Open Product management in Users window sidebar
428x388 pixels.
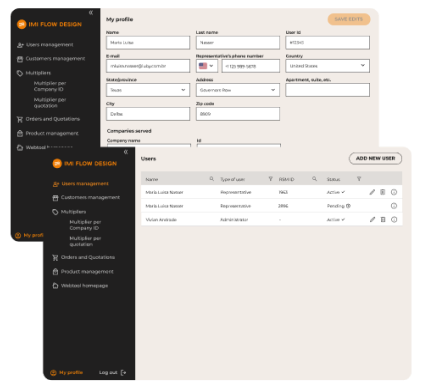point(83,272)
